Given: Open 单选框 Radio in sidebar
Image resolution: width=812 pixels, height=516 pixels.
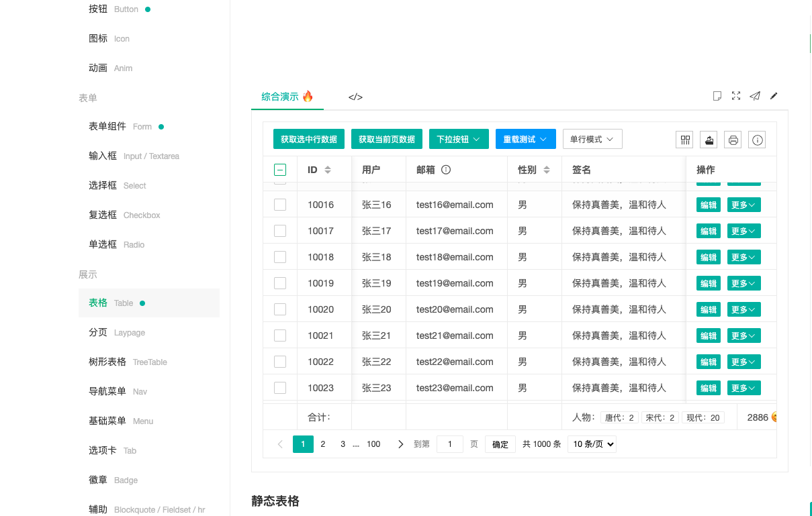Looking at the screenshot, I should (x=116, y=244).
